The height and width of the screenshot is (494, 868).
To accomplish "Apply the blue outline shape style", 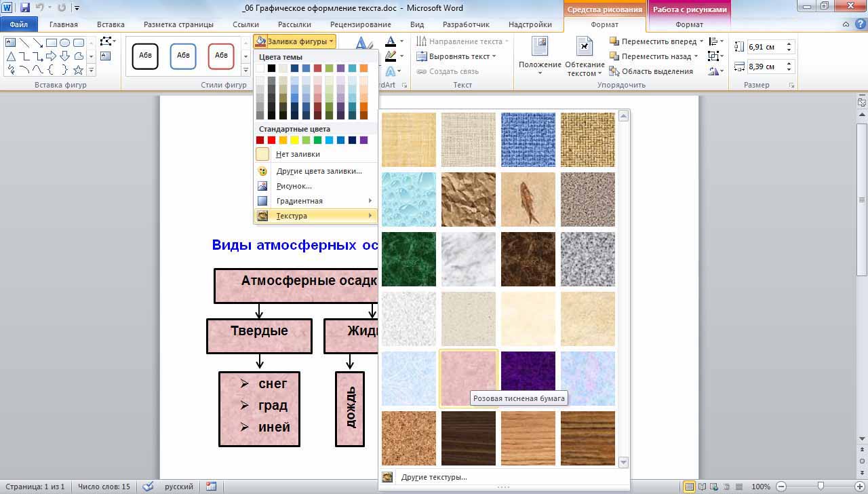I will coord(183,56).
